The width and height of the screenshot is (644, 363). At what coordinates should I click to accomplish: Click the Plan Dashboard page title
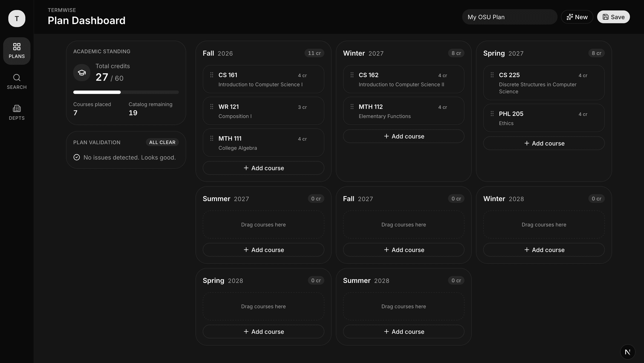point(86,20)
